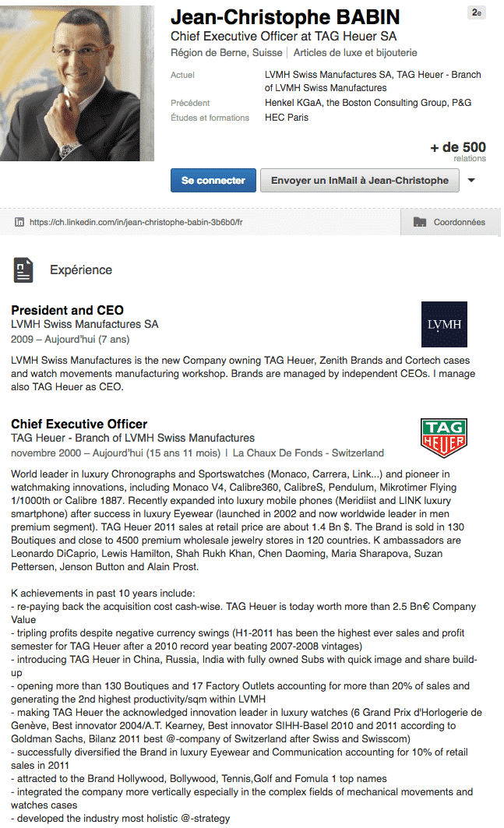Viewport: 504px width, 828px height.
Task: Send an InMail to Jean-Christophe
Action: point(359,181)
